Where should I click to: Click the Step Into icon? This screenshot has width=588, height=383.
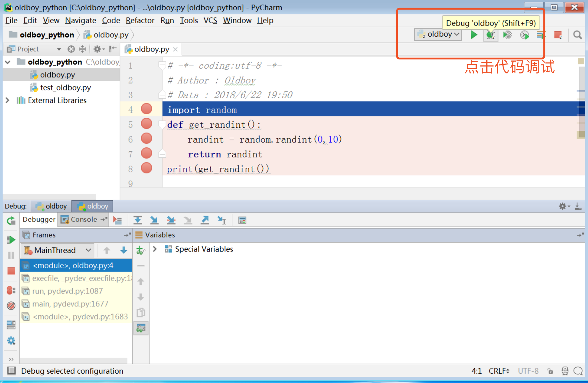click(154, 220)
